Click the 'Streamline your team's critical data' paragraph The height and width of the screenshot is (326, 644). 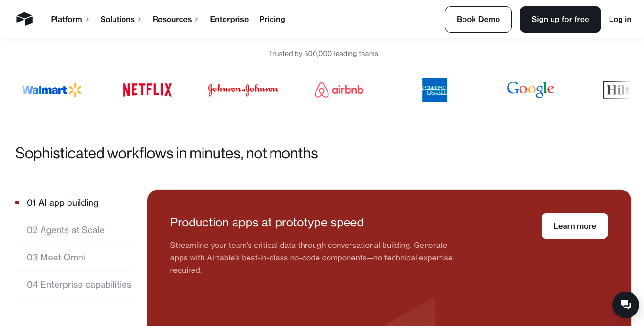[x=311, y=258]
